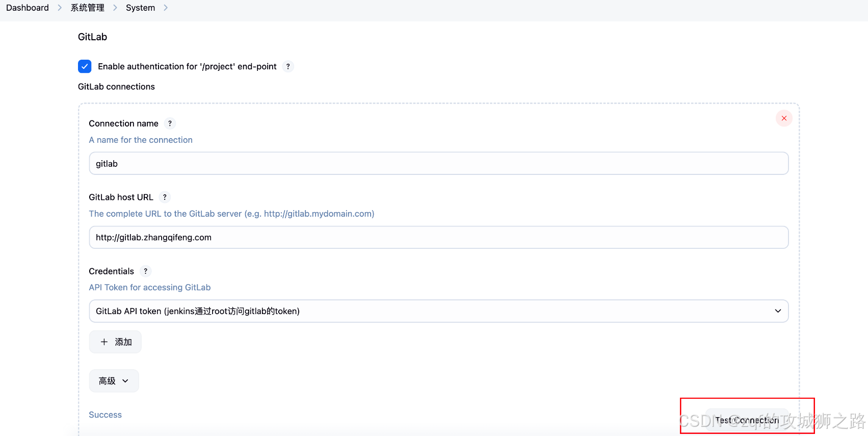Image resolution: width=868 pixels, height=436 pixels.
Task: Expand 高级 advanced options
Action: coord(114,381)
